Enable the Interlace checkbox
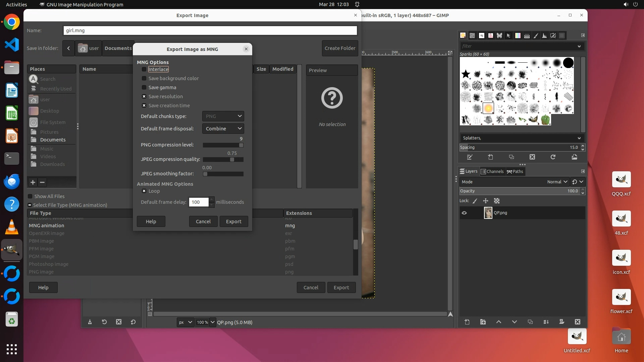The image size is (644, 362). pos(144,69)
